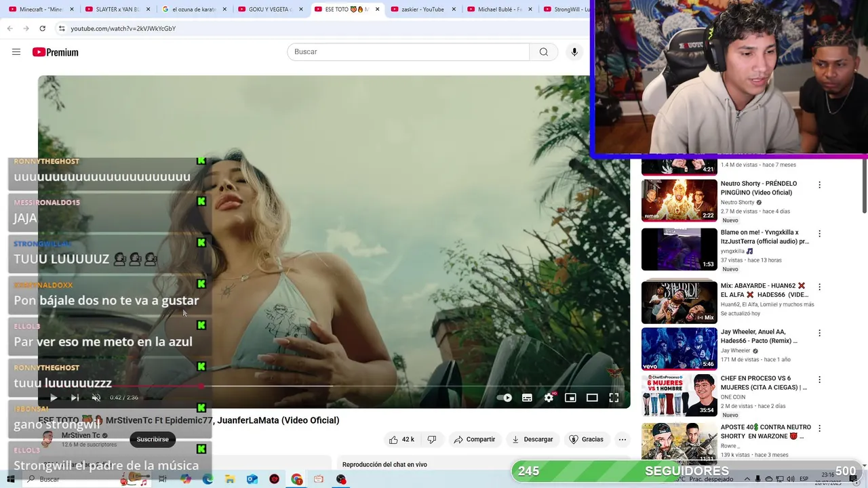Go to YouTube Premium home logo
This screenshot has width=868, height=488.
point(56,52)
